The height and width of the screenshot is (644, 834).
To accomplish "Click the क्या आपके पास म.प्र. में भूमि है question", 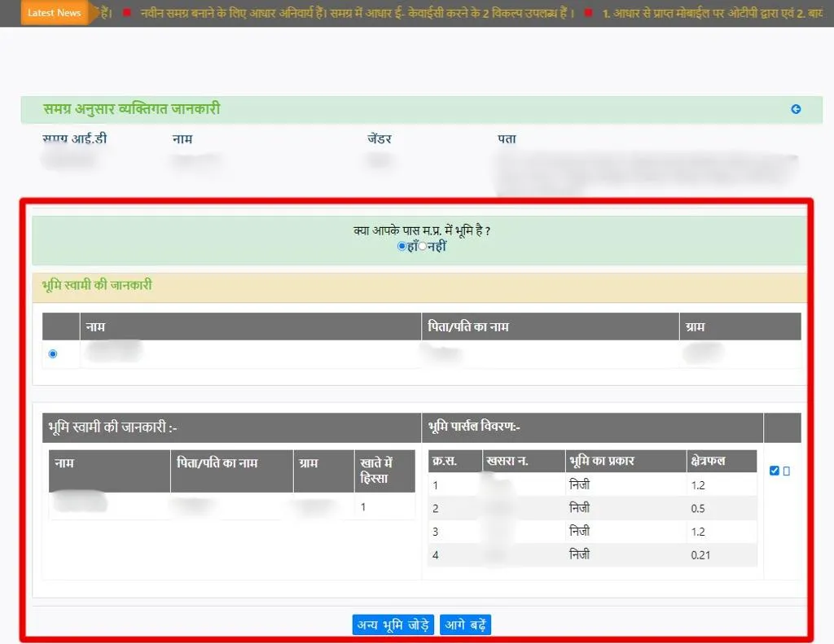I will click(422, 230).
